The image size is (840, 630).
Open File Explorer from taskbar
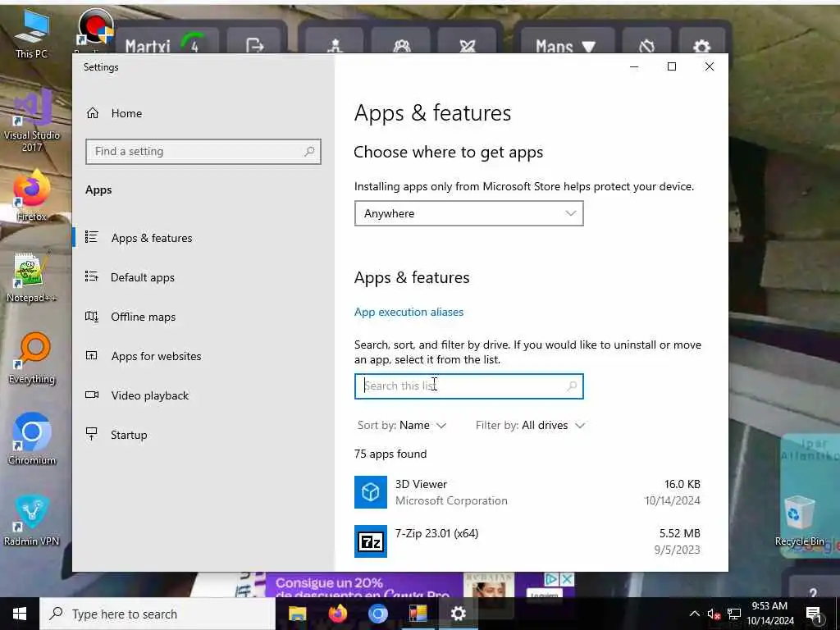click(x=297, y=614)
